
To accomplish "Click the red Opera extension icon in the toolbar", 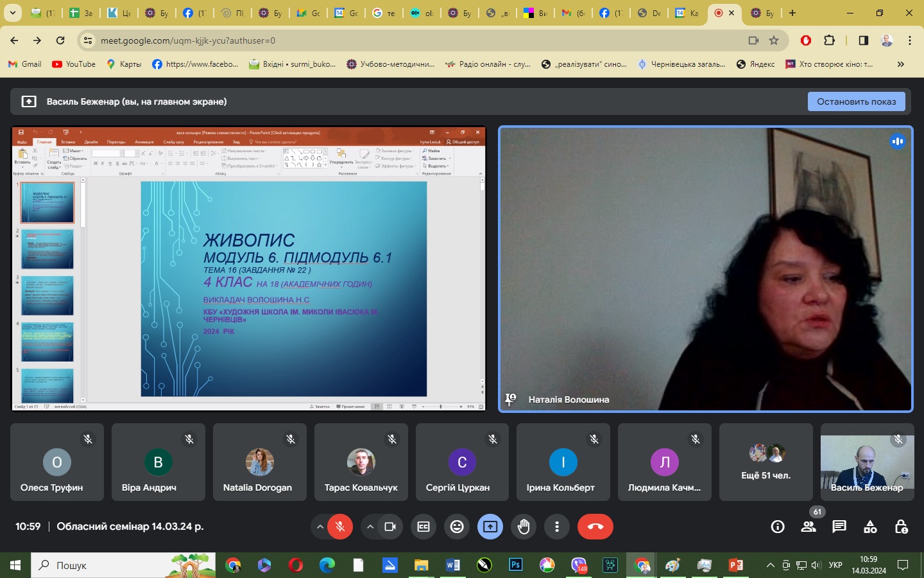I will [806, 40].
